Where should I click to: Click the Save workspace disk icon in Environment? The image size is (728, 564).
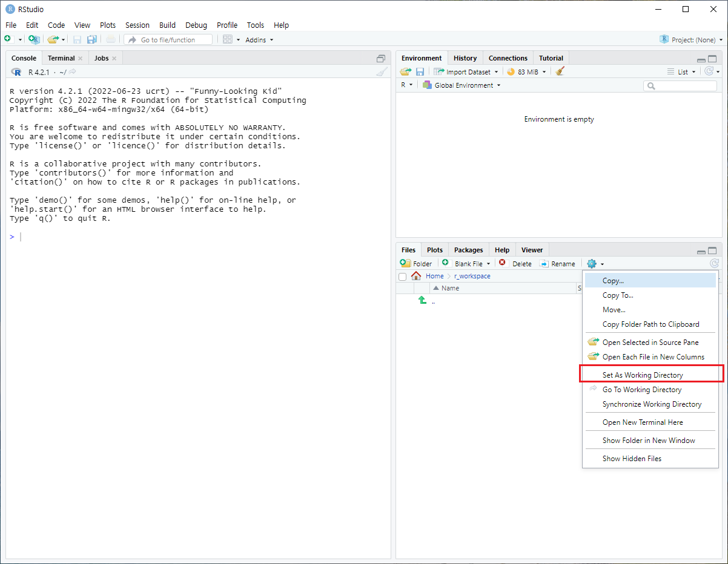pos(420,71)
